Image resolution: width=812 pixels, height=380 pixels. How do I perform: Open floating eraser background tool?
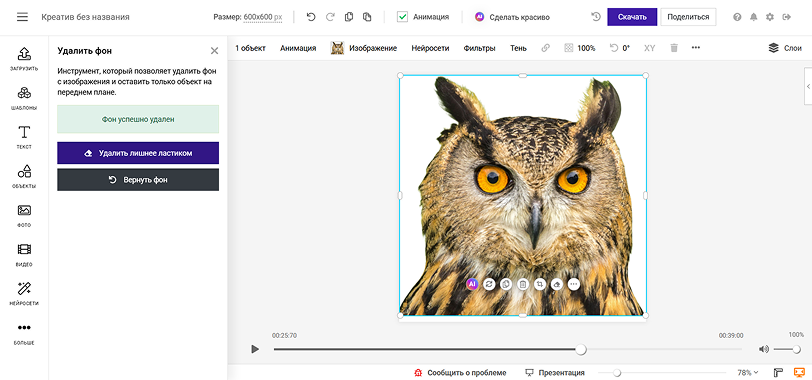(x=557, y=284)
